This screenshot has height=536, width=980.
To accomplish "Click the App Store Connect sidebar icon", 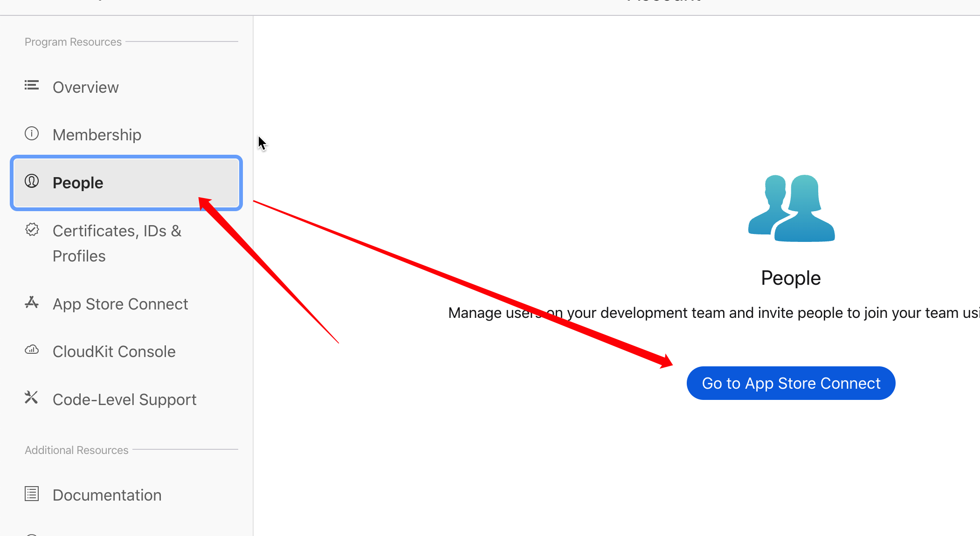I will 32,303.
